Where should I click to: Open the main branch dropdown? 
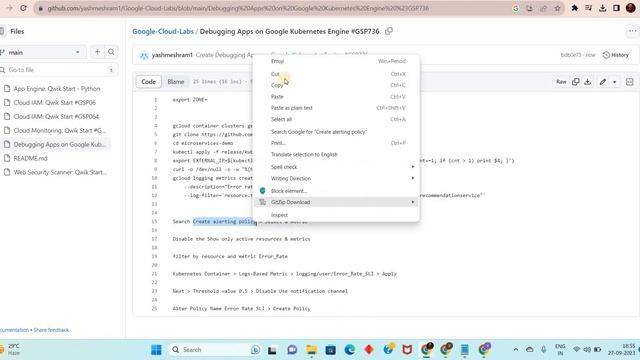(x=43, y=52)
